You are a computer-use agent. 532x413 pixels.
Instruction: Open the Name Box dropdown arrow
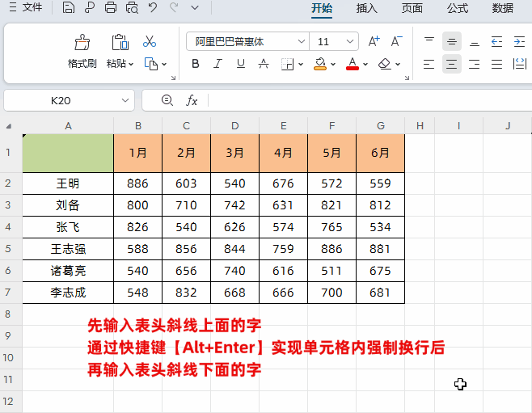coord(125,100)
